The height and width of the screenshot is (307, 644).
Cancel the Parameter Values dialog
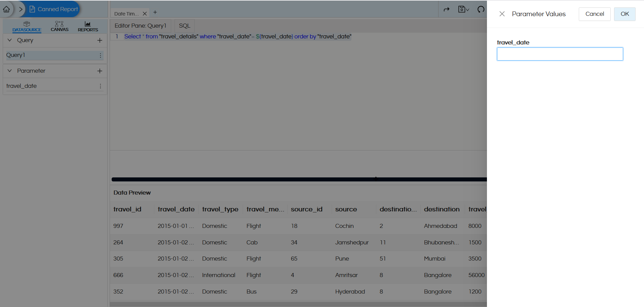(594, 14)
